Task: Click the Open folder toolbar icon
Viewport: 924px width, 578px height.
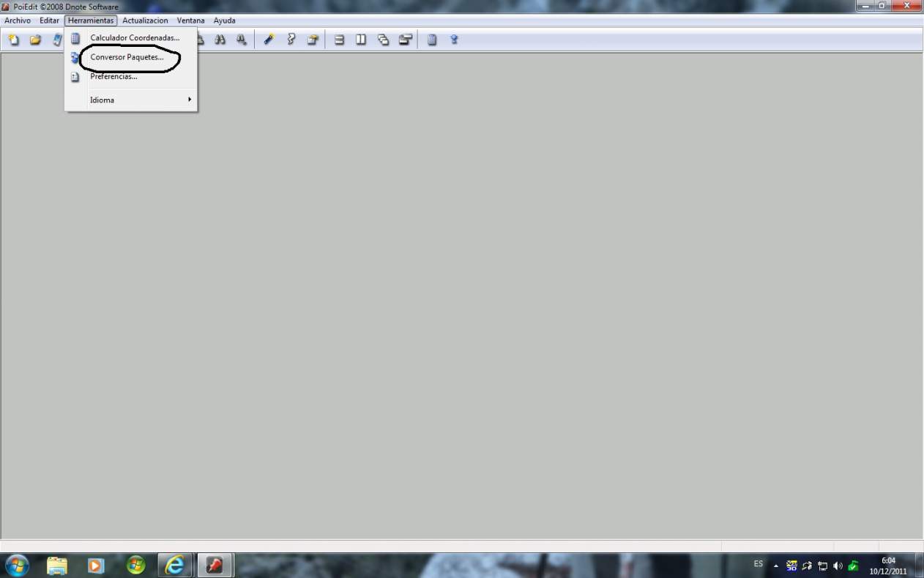Action: 35,40
